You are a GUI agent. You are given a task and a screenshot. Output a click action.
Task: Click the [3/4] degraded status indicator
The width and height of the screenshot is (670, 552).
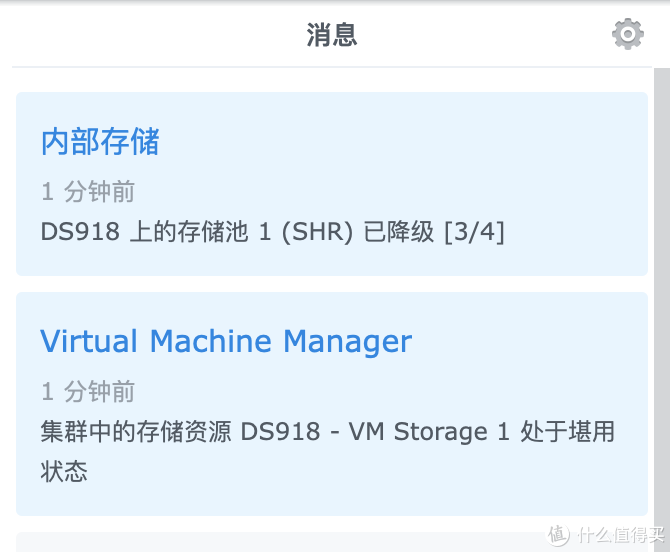coord(474,232)
